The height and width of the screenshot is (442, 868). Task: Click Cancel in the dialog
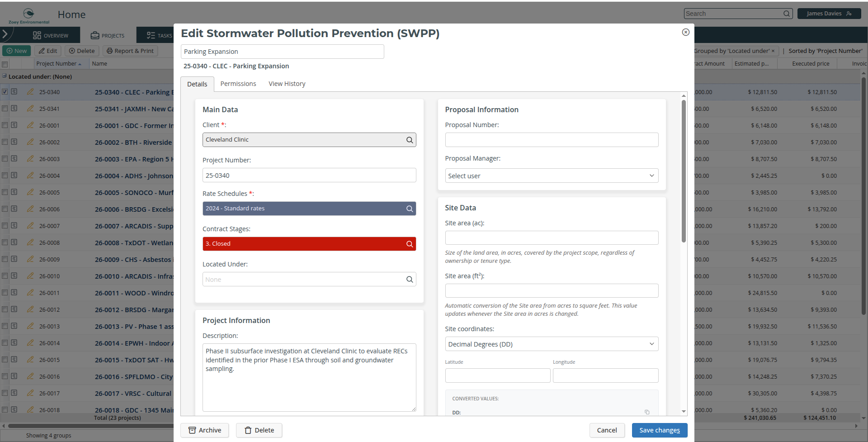[x=607, y=430]
